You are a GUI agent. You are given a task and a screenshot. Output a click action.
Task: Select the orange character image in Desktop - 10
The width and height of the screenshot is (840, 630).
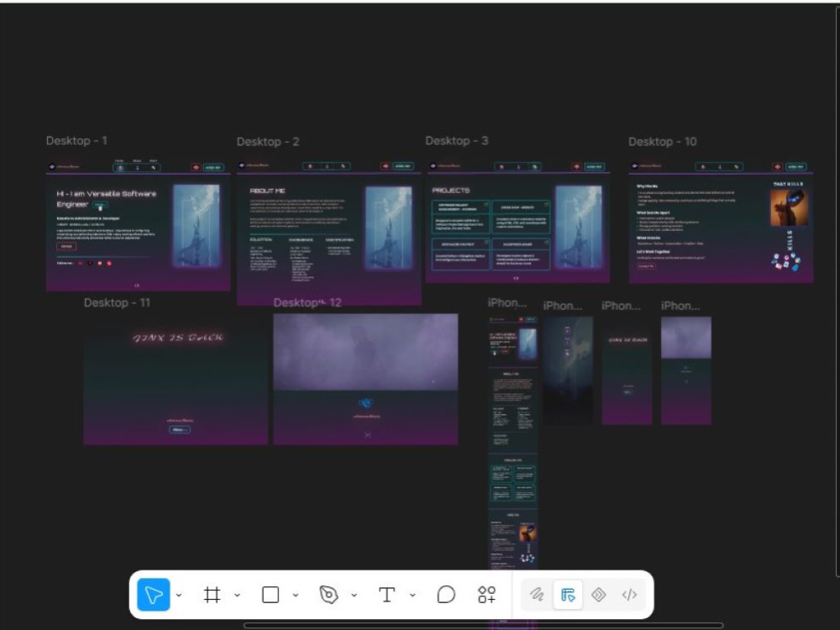coord(789,207)
